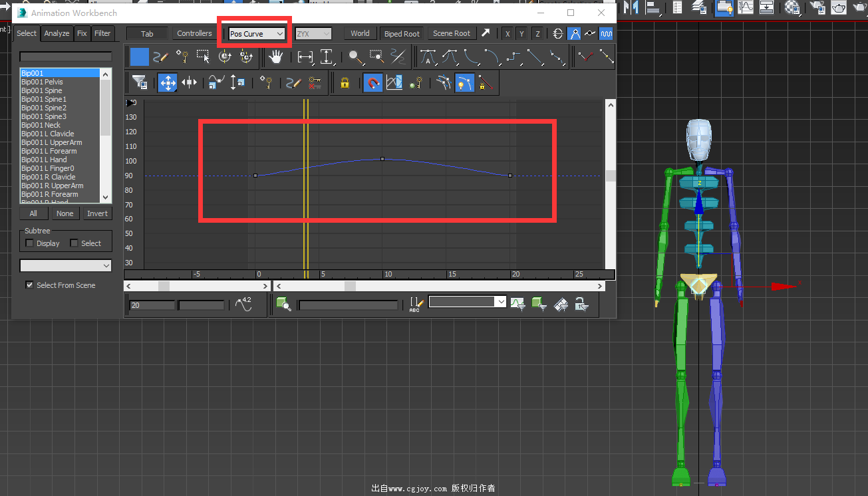868x496 pixels.
Task: Select the Zoom Region tool
Action: coord(377,57)
